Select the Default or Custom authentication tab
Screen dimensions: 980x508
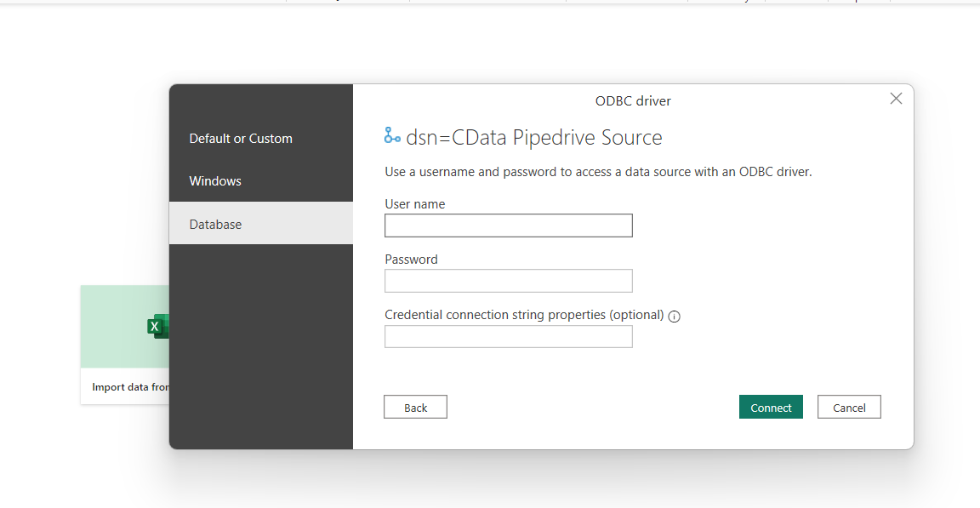pyautogui.click(x=261, y=138)
